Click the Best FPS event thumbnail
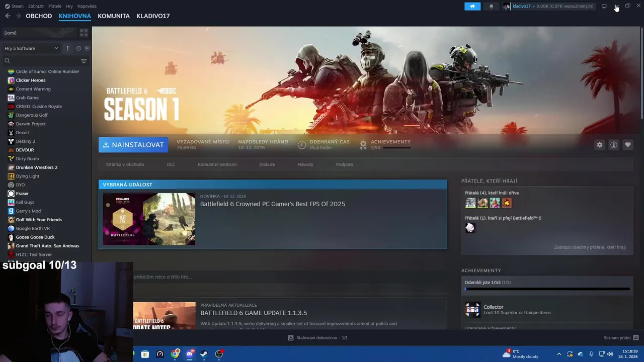The height and width of the screenshot is (362, 644). [149, 219]
